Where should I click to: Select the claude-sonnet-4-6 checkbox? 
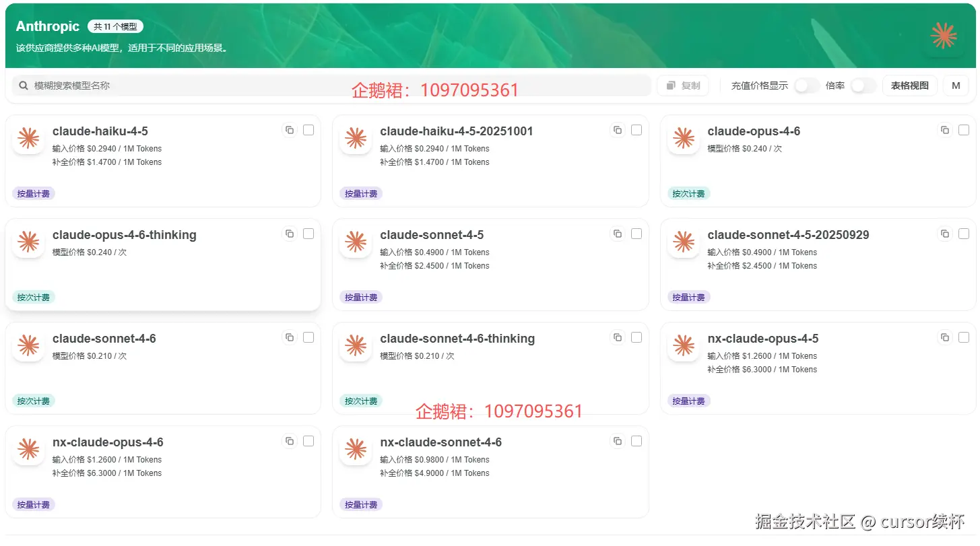point(308,337)
